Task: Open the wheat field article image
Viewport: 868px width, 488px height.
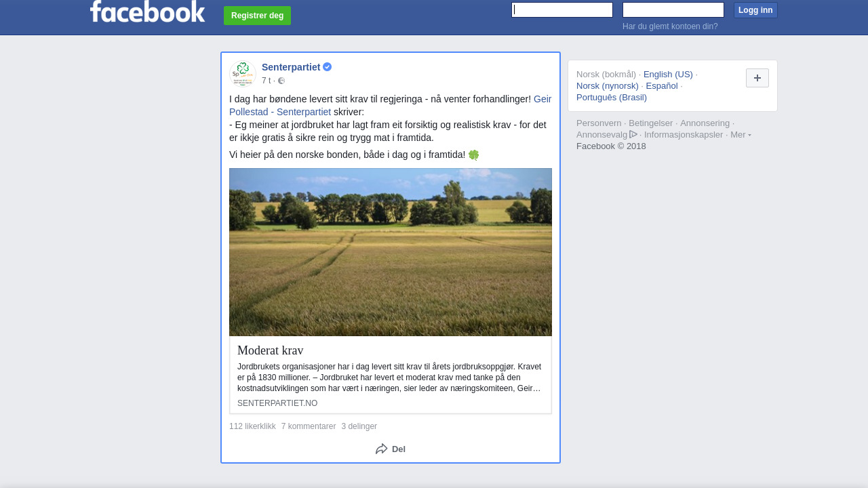Action: [391, 252]
